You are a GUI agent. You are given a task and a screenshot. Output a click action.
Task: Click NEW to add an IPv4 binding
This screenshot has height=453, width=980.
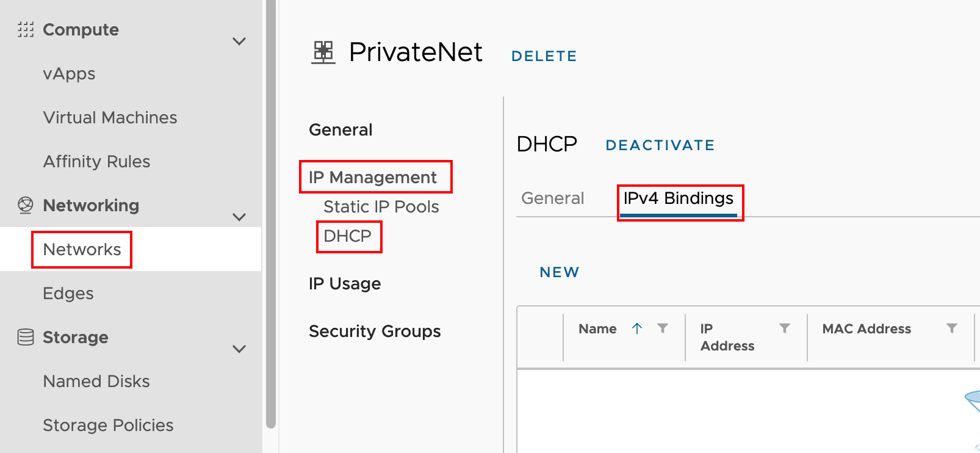[x=559, y=272]
